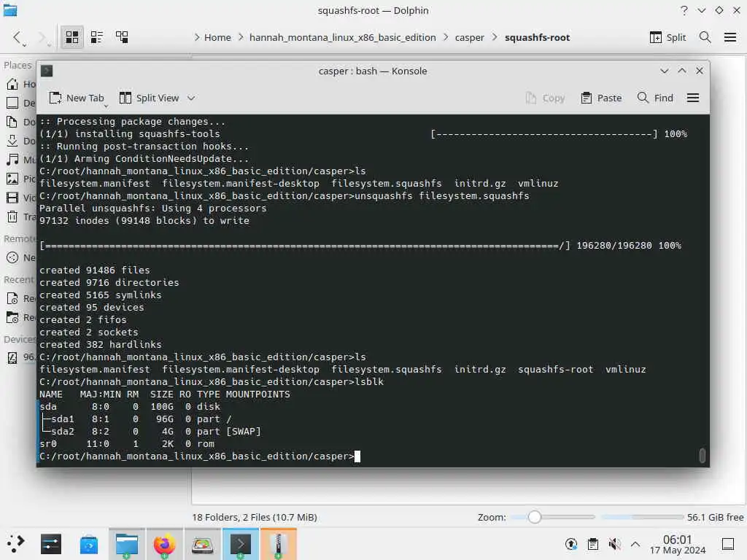Open Recent Files icon in sidebar

coord(12,298)
